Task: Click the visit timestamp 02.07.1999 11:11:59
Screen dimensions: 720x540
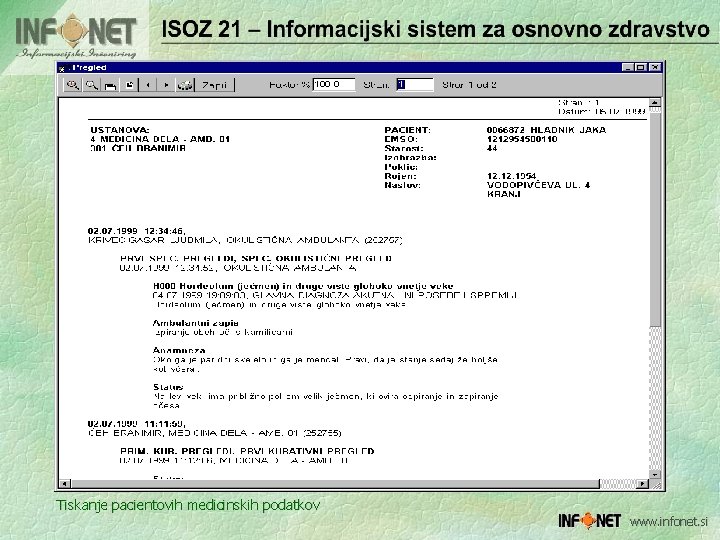Action: coord(136,424)
